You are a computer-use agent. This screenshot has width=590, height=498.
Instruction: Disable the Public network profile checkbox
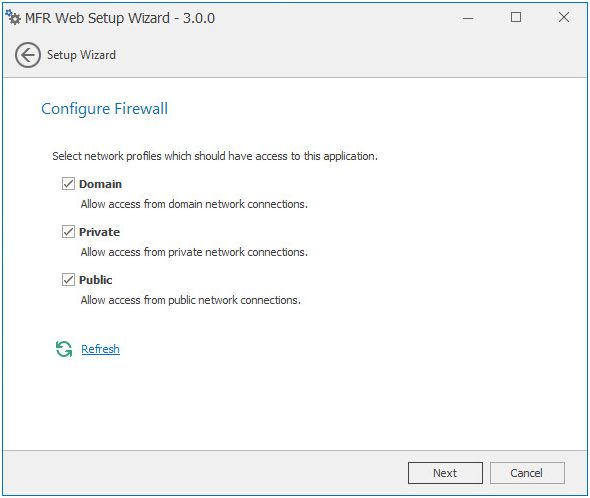tap(68, 280)
